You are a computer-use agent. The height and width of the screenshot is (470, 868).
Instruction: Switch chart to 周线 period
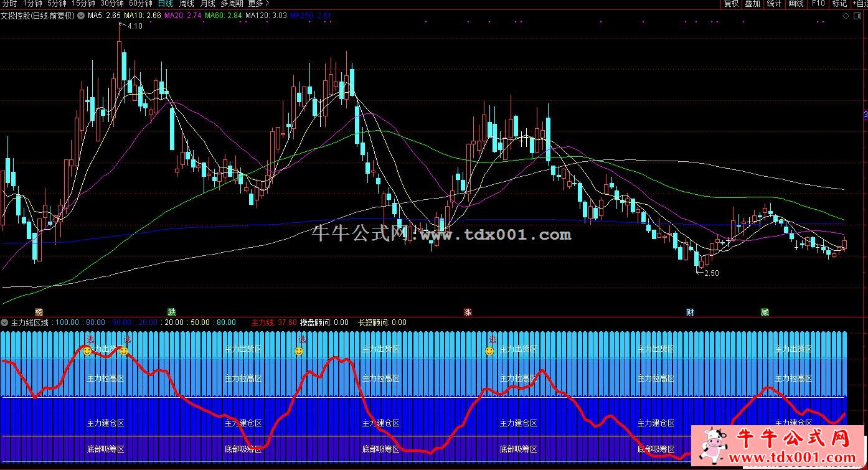pos(186,4)
